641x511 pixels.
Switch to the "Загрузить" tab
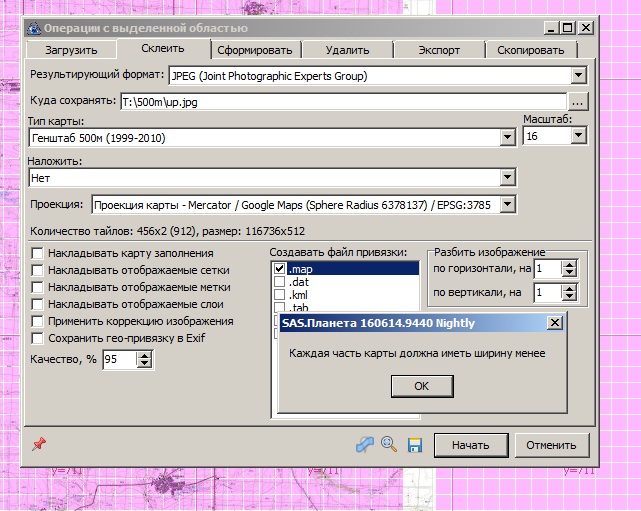click(70, 50)
